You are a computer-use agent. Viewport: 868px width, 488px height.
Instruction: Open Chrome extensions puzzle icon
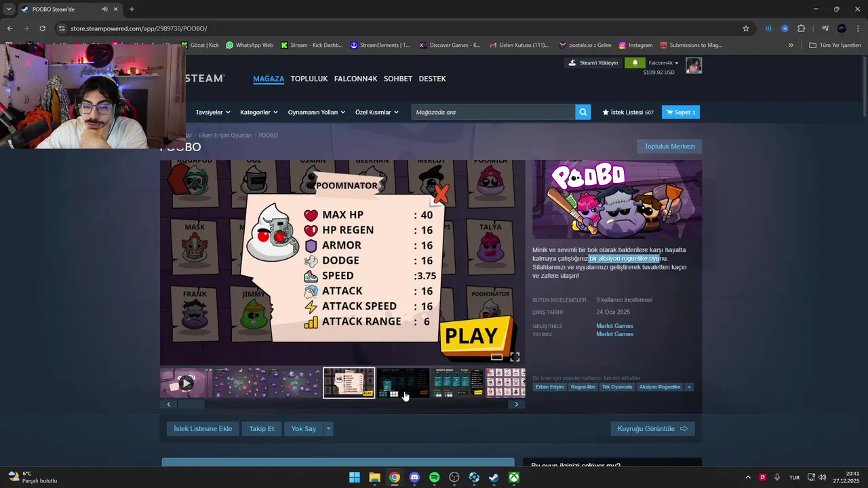pos(801,28)
